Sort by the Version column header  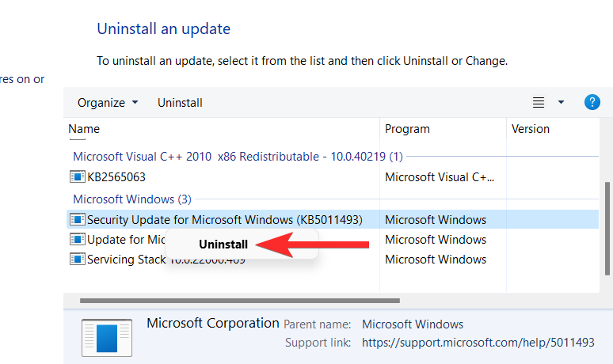pos(531,129)
